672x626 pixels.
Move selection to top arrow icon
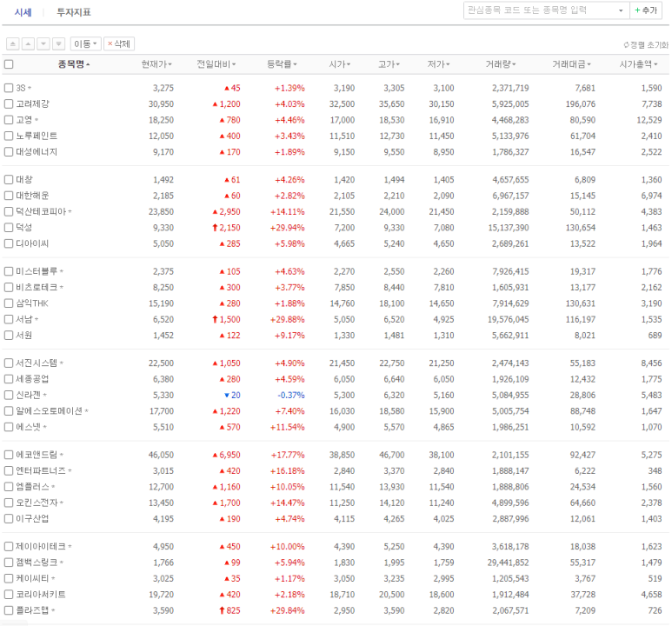coord(13,43)
